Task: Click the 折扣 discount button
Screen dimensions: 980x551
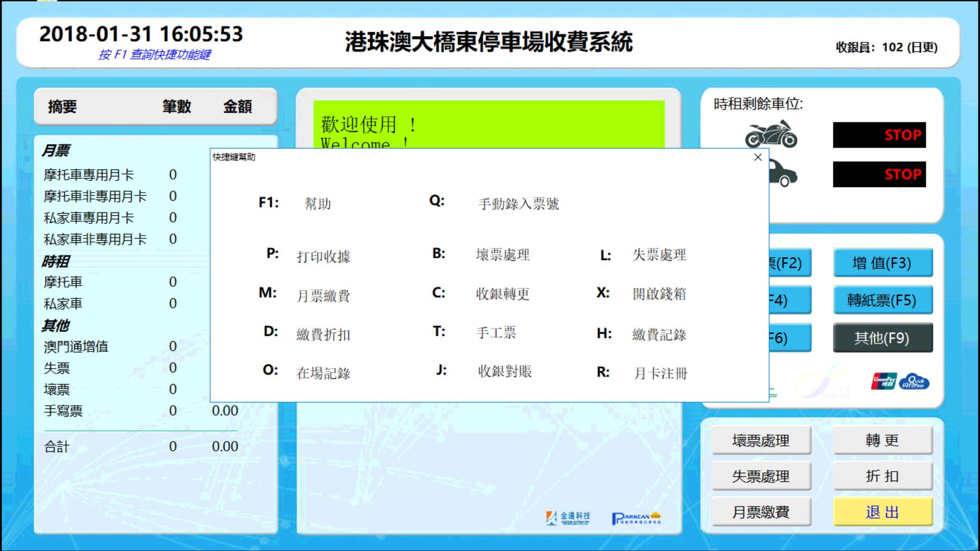Action: 882,476
